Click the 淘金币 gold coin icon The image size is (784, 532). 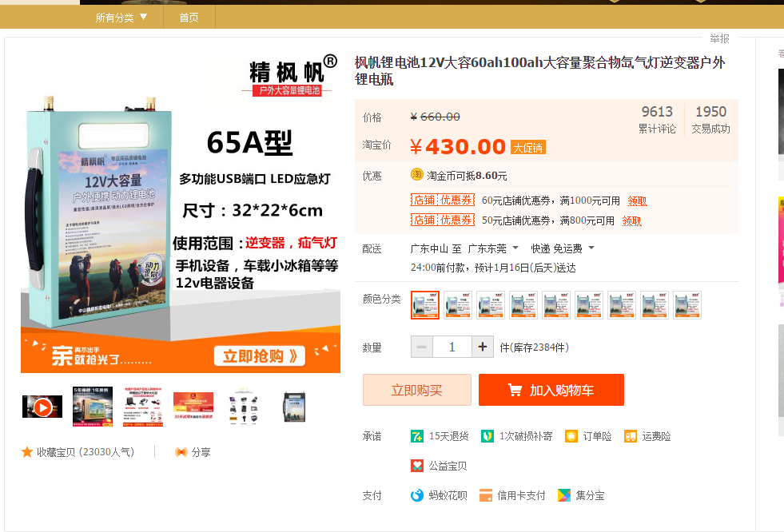416,174
